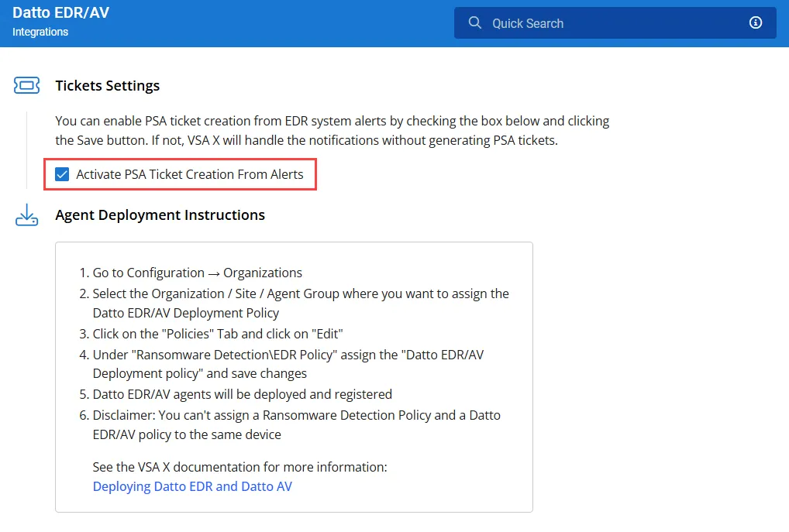
Task: Click the Datto EDR/AV page title
Action: [x=60, y=13]
